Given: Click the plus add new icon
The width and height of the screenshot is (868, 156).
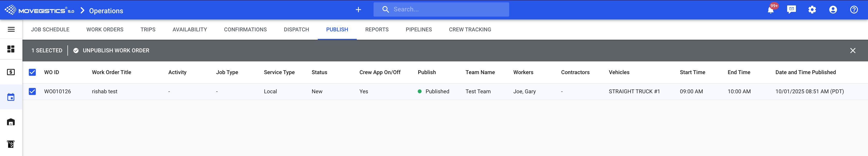Looking at the screenshot, I should point(358,10).
